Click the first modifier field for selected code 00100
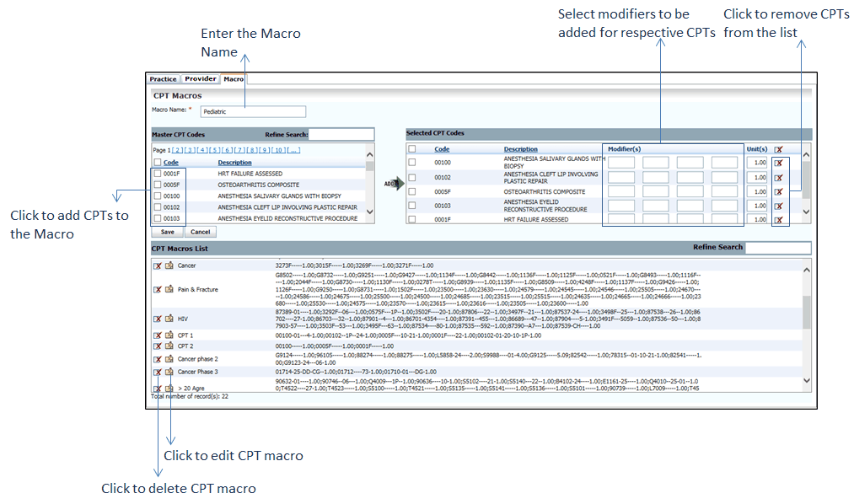Screen dimensions: 854x504 tap(621, 163)
